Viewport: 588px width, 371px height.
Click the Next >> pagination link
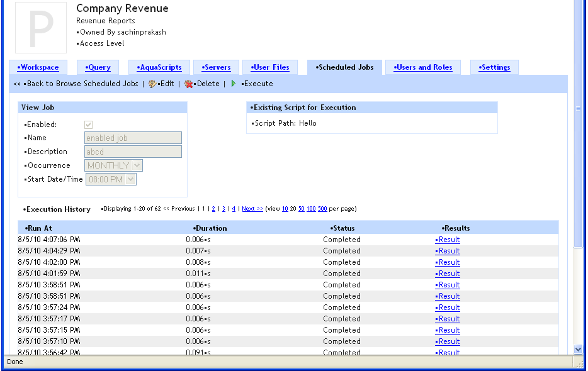[x=252, y=209]
